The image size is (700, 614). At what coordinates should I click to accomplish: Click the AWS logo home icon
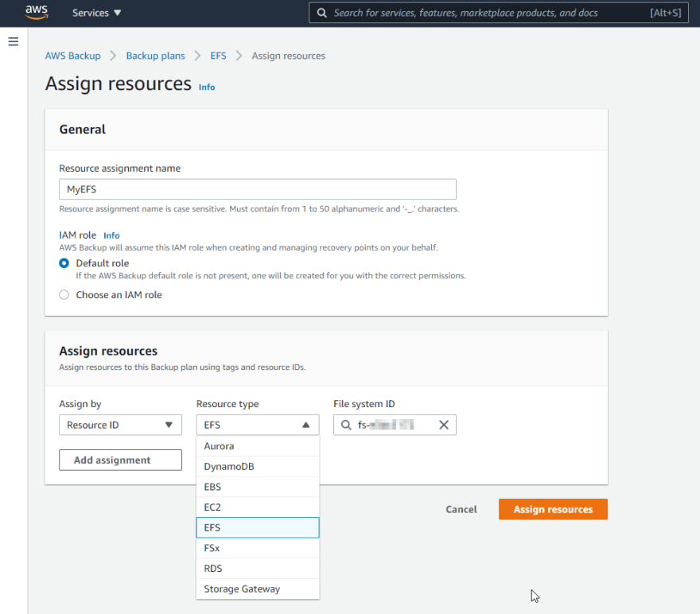[x=37, y=13]
